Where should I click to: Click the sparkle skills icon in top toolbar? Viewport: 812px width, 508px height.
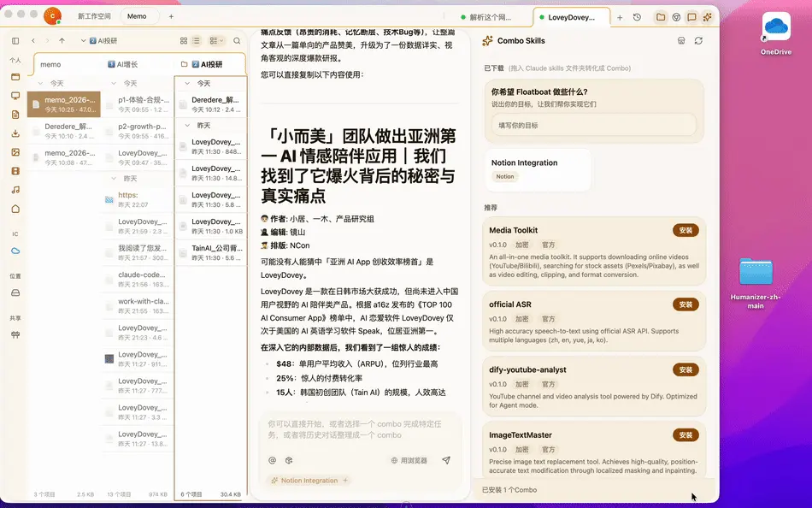707,16
